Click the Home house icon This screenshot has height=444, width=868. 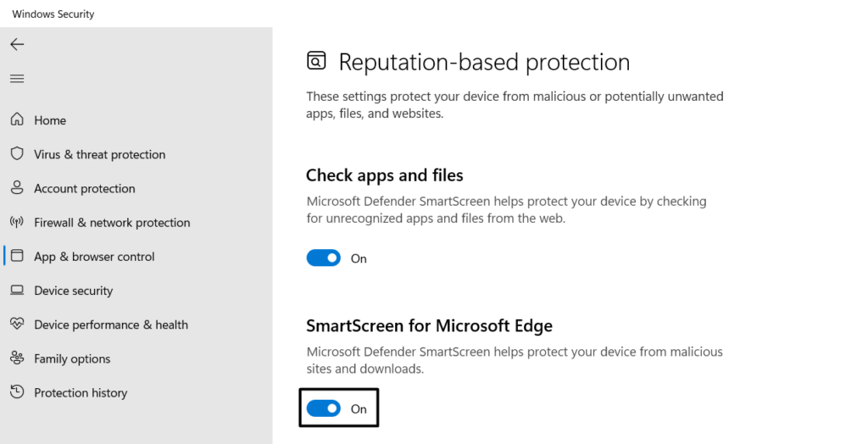coord(17,120)
